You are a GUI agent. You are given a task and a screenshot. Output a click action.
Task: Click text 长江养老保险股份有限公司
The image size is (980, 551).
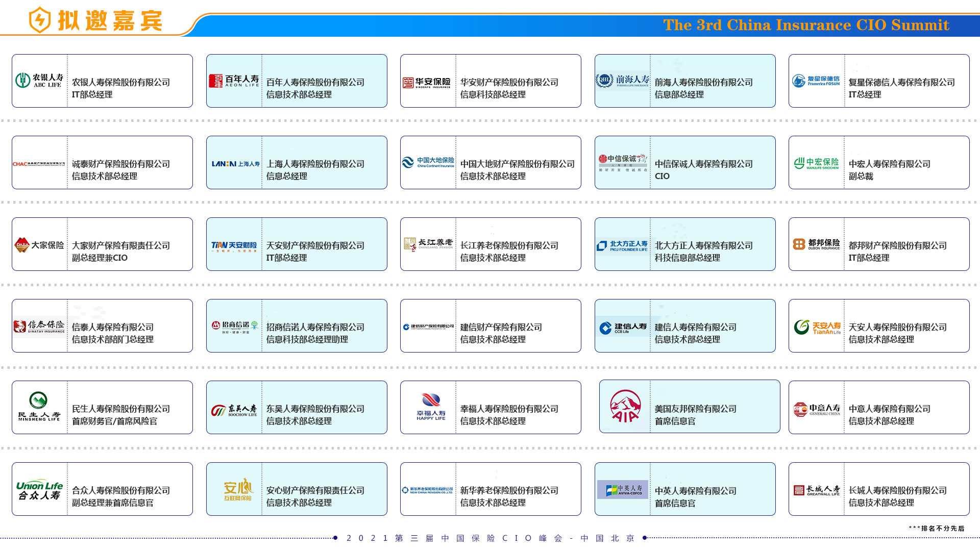pyautogui.click(x=509, y=245)
